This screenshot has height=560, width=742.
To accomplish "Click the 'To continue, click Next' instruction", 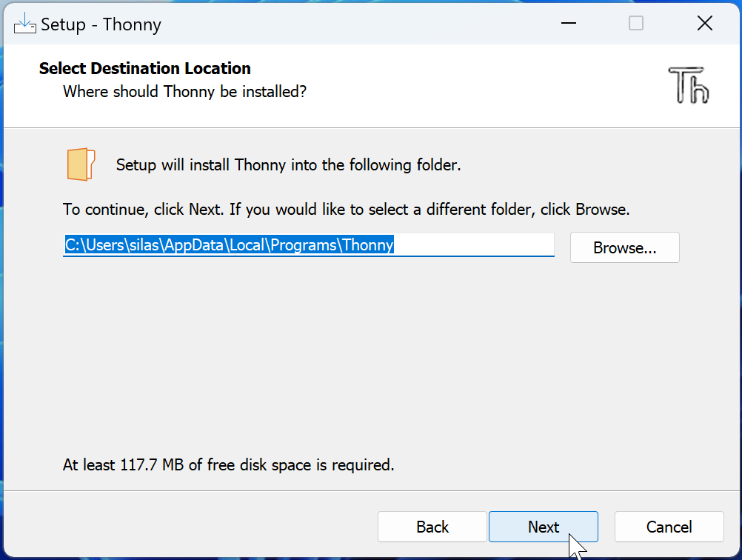I will pyautogui.click(x=346, y=210).
